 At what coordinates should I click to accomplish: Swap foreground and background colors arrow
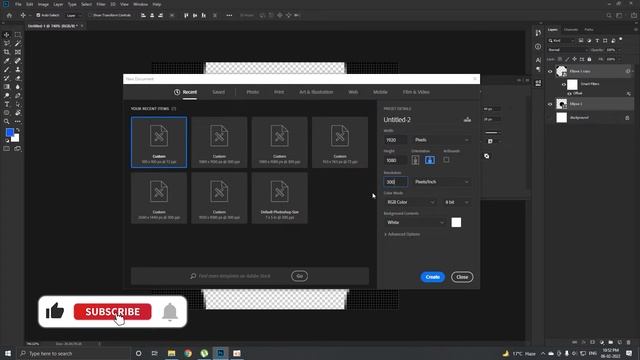(x=18, y=130)
